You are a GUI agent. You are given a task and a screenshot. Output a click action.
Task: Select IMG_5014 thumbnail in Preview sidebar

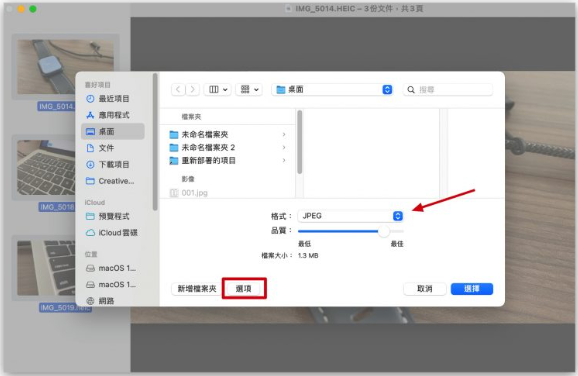coord(65,67)
